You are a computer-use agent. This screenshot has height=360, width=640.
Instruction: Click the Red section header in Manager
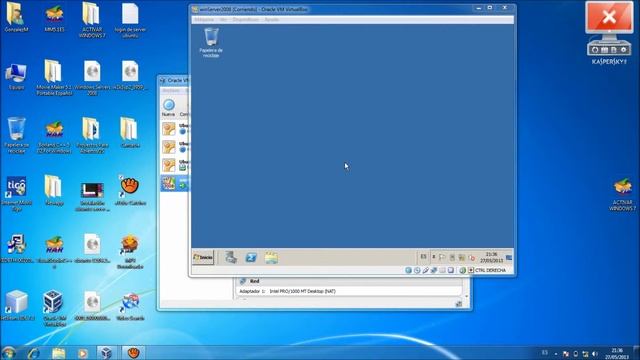point(254,281)
